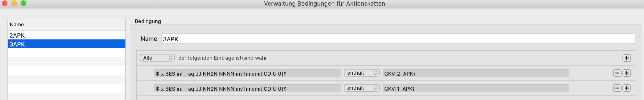Click into the Name field containing 3APK
Image resolution: width=644 pixels, height=100 pixels.
tap(398, 38)
